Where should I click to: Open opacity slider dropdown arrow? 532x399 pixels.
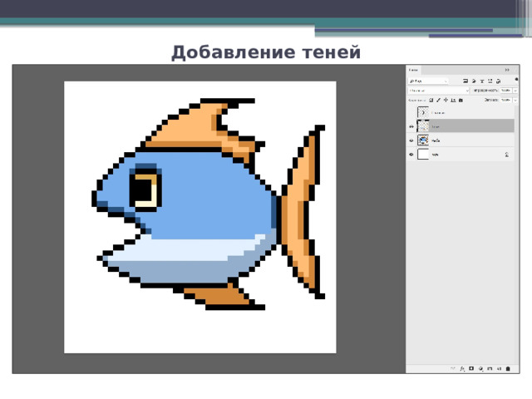pos(515,91)
